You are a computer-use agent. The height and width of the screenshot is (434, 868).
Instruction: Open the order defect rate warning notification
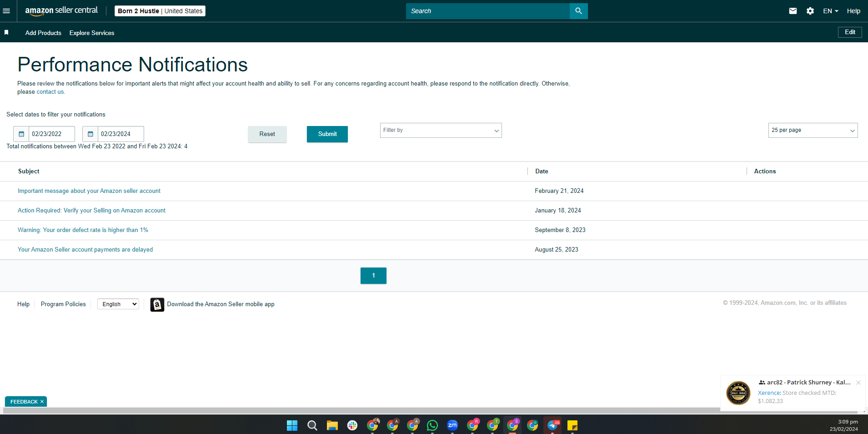click(x=83, y=230)
